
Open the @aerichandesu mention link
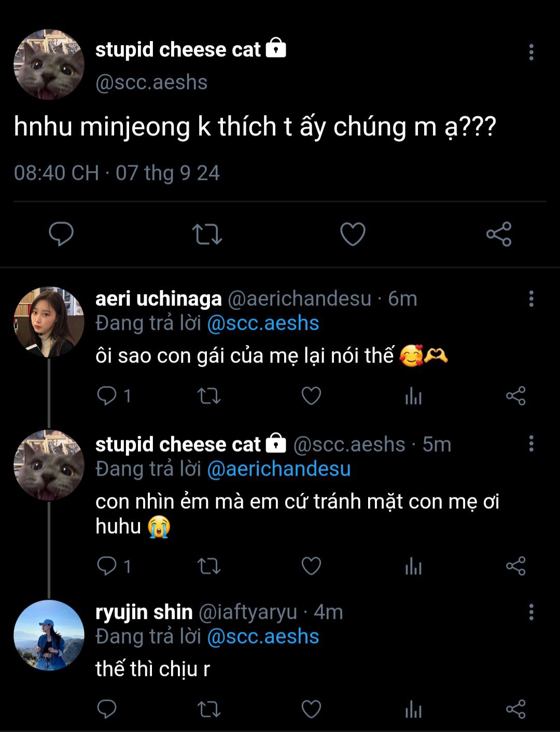tap(278, 469)
